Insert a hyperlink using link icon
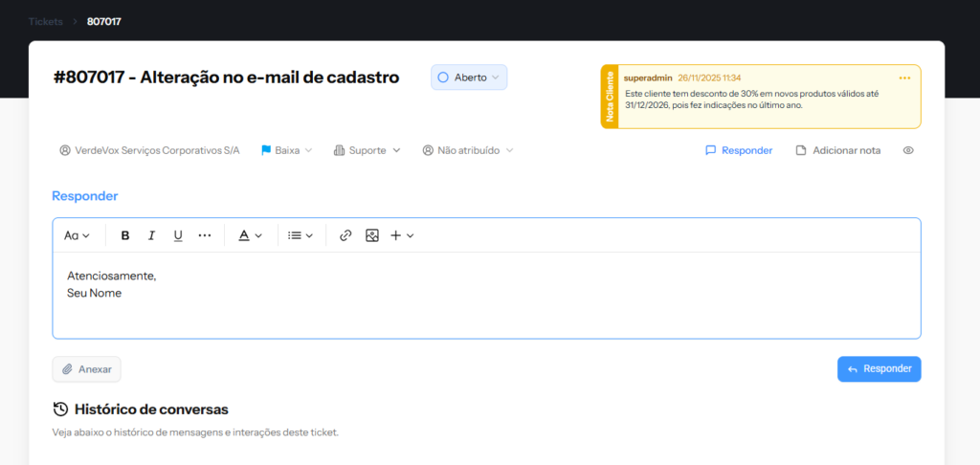980x465 pixels. click(345, 235)
